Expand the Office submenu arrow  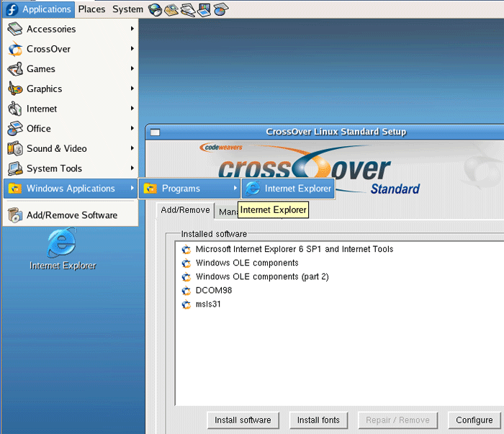point(132,128)
